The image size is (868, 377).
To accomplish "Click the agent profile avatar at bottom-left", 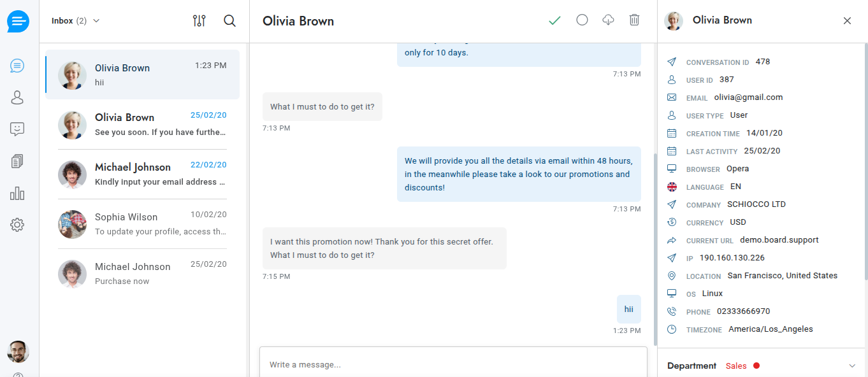I will 18,352.
